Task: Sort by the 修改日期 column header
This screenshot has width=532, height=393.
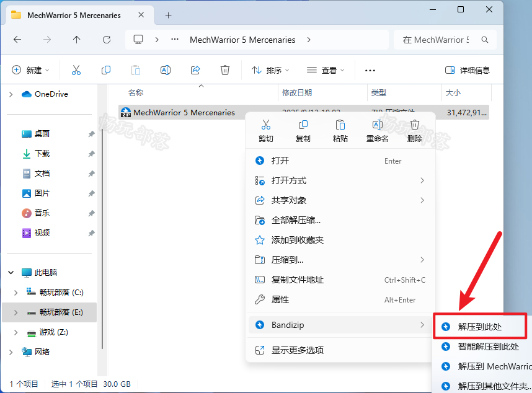Action: click(297, 92)
